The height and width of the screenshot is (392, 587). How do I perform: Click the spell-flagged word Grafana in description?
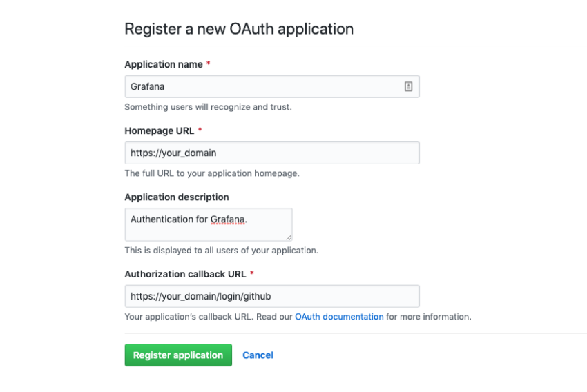(228, 219)
